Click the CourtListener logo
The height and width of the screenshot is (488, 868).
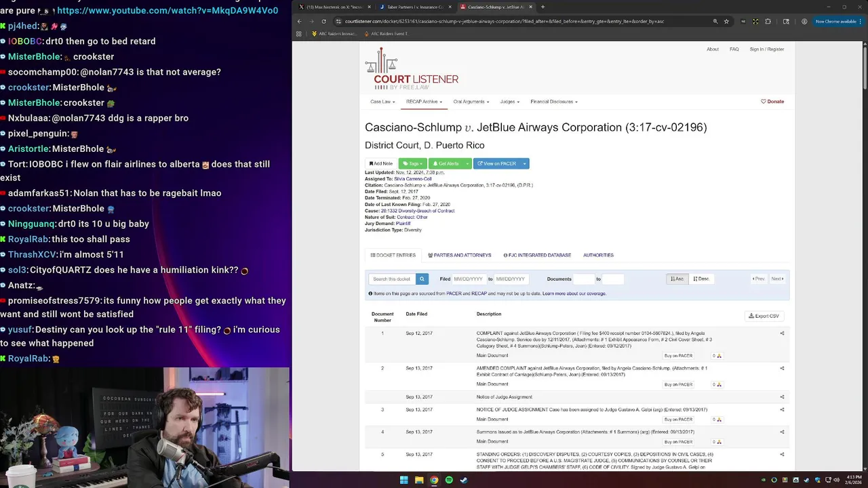(412, 68)
